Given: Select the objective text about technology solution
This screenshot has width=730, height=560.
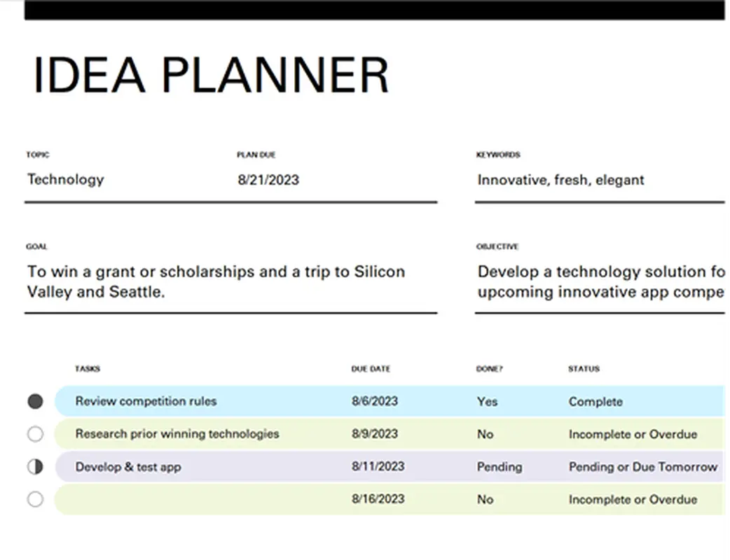Looking at the screenshot, I should 600,281.
